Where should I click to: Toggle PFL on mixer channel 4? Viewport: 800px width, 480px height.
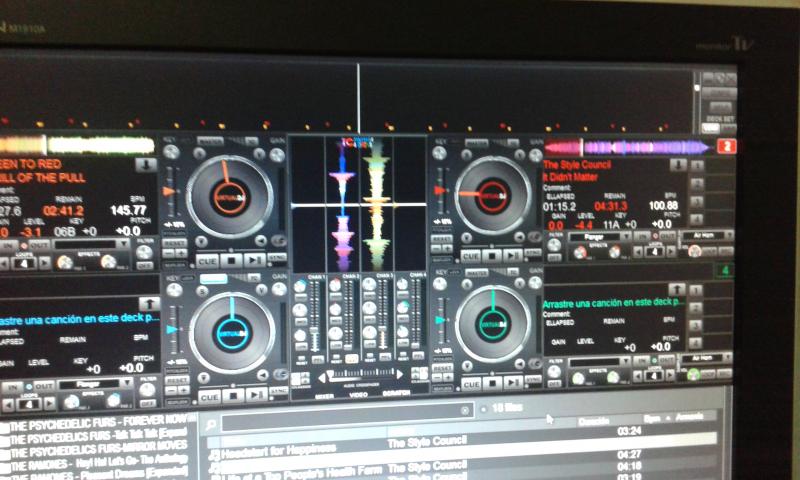point(418,356)
